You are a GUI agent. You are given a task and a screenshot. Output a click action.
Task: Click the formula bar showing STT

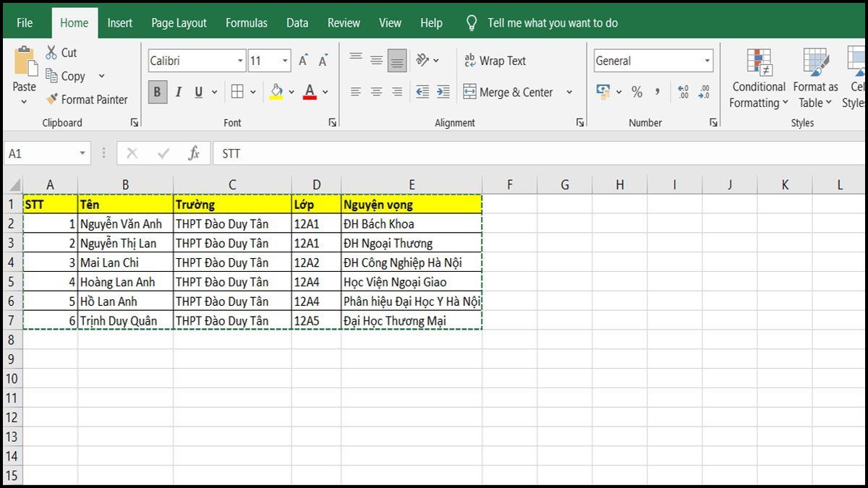pos(539,153)
